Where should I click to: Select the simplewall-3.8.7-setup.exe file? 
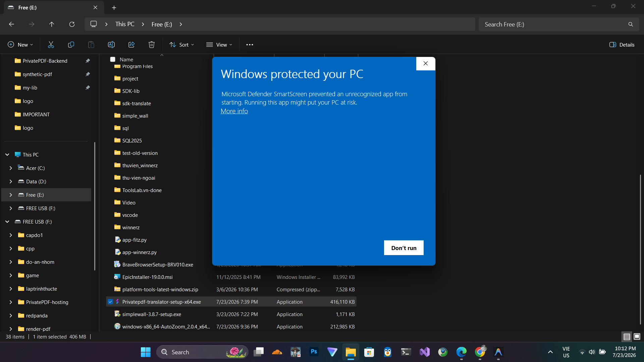pyautogui.click(x=231, y=314)
